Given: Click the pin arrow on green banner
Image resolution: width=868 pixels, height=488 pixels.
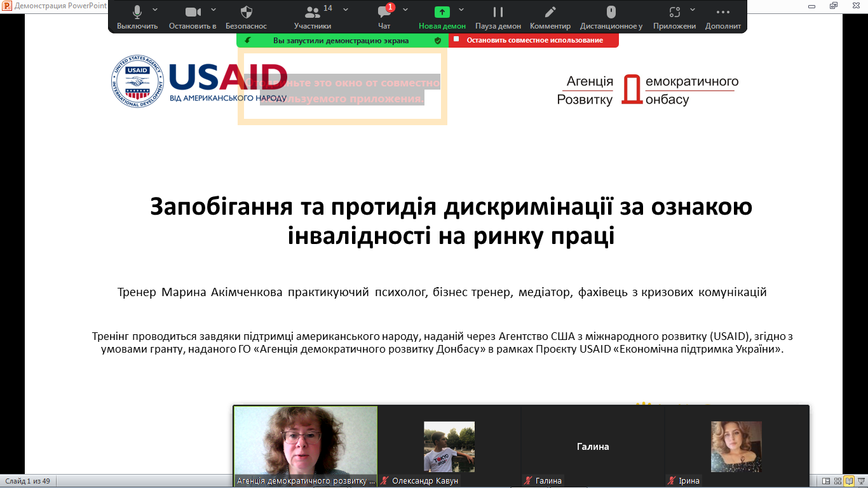Looking at the screenshot, I should pos(247,40).
